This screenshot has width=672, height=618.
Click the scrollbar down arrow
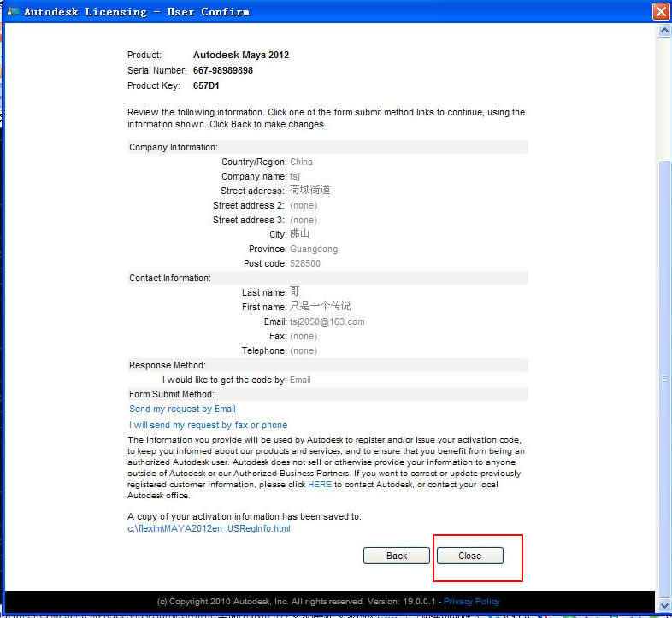(x=664, y=608)
